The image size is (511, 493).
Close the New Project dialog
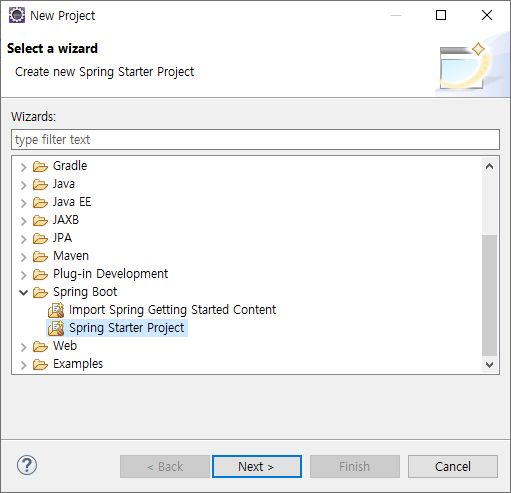point(487,15)
